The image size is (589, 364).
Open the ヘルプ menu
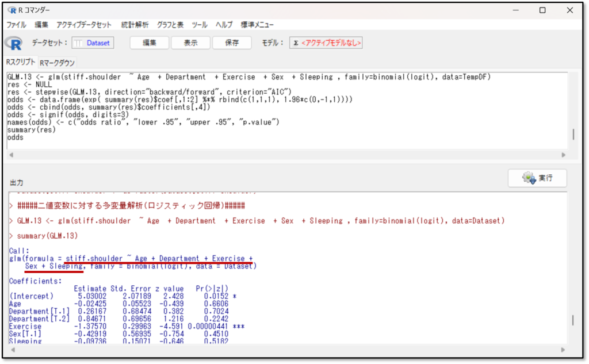pos(224,25)
